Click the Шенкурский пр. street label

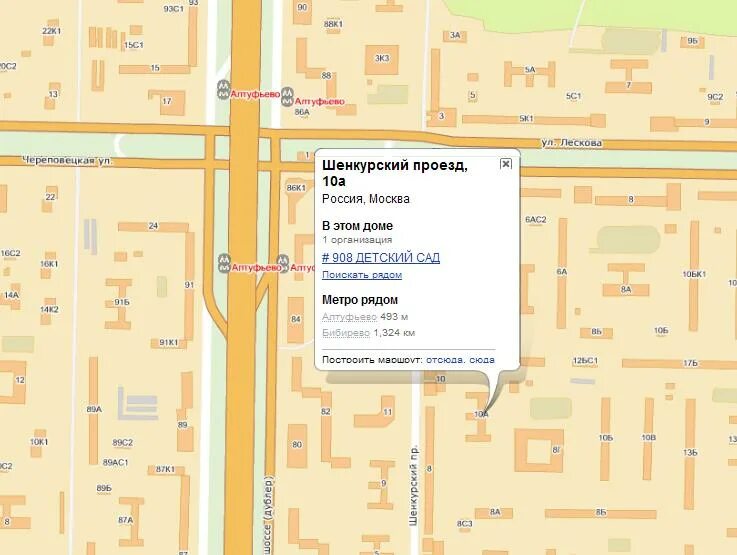coord(413,486)
